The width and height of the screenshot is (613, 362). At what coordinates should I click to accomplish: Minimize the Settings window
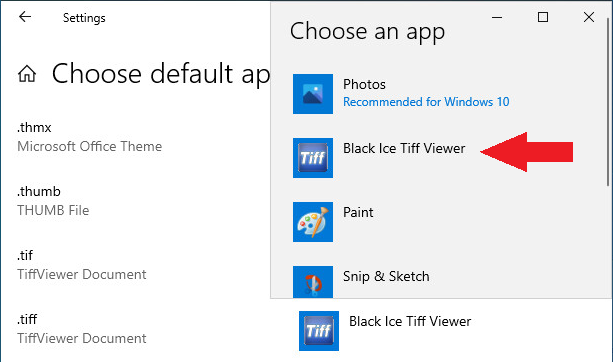click(497, 17)
